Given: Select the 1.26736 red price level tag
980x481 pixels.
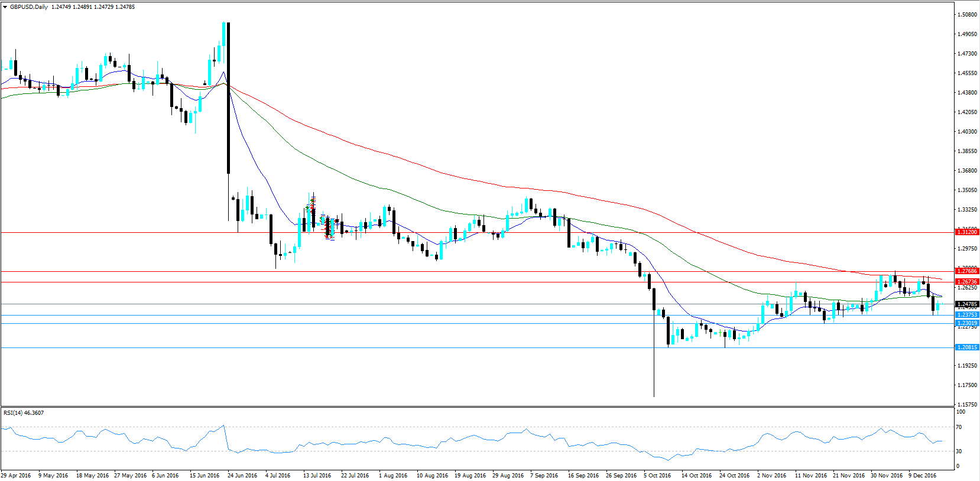Looking at the screenshot, I should coord(967,282).
